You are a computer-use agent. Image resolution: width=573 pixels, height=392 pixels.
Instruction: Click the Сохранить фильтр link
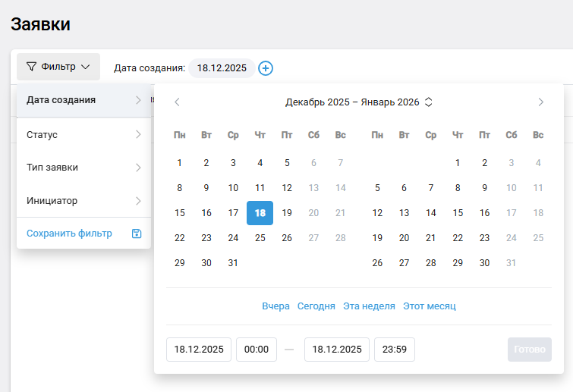pos(69,234)
